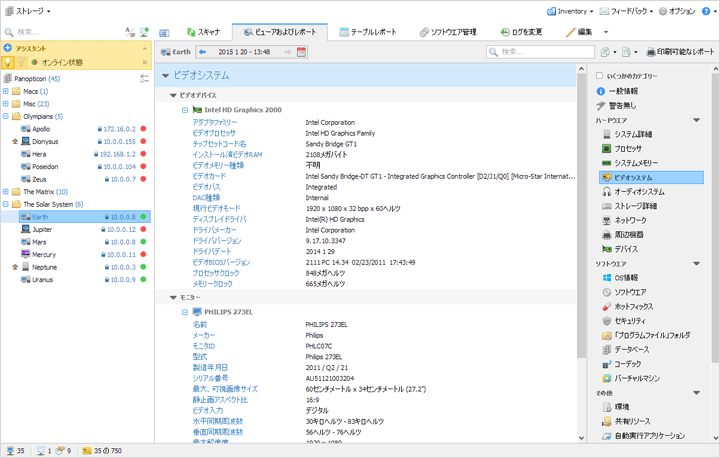The image size is (720, 458).
Task: Enable the いくつかのカテゴリー checkbox
Action: coord(600,76)
